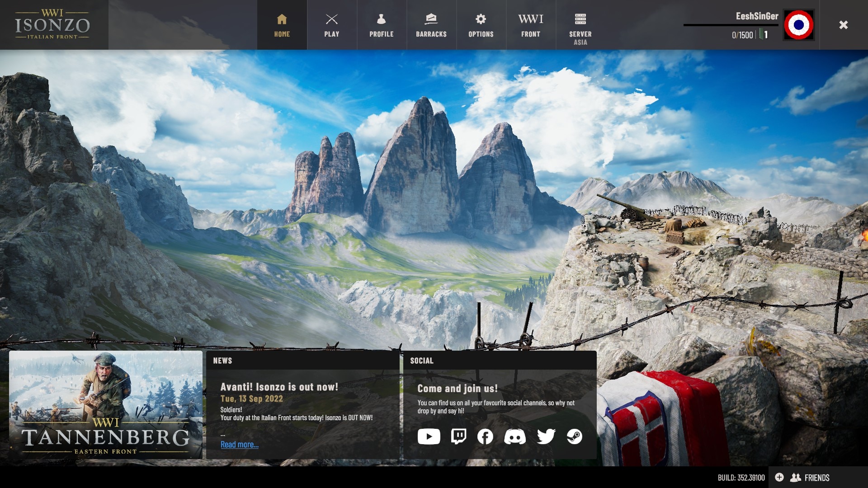Click the 'Come and join us!' heading
The image size is (868, 488).
(x=458, y=388)
